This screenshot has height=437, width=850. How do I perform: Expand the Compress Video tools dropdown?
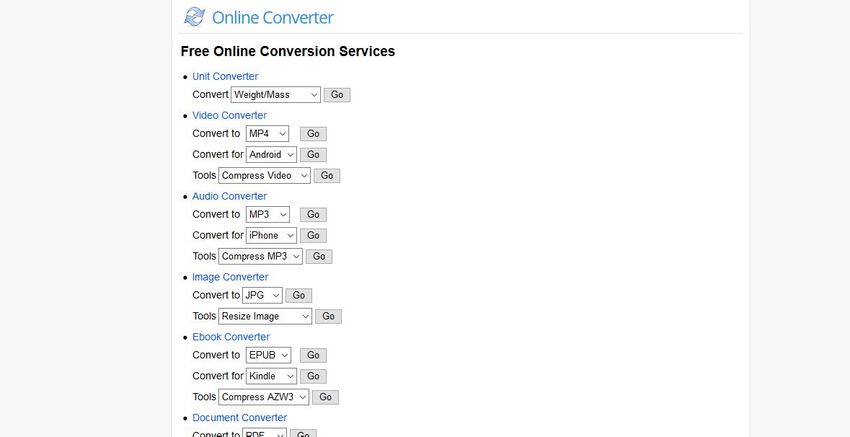(x=264, y=175)
